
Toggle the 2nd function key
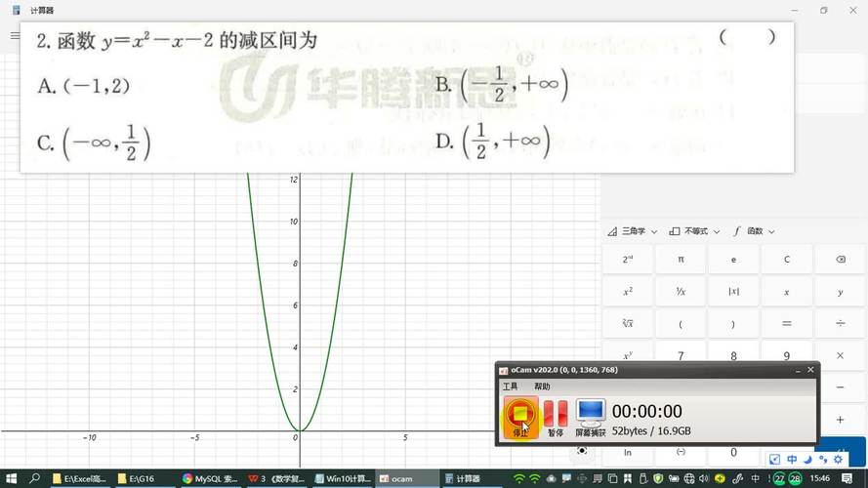(628, 260)
